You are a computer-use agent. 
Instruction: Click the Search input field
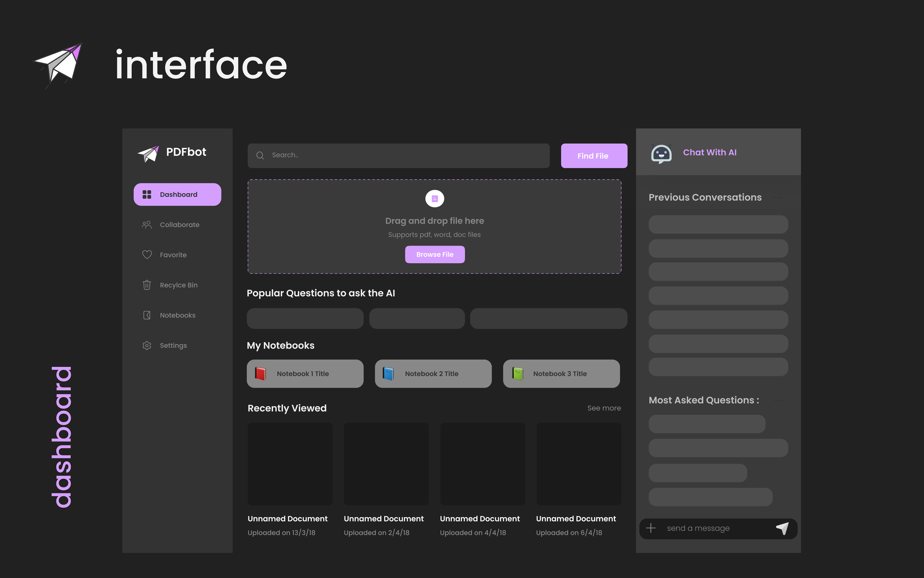[x=399, y=156]
